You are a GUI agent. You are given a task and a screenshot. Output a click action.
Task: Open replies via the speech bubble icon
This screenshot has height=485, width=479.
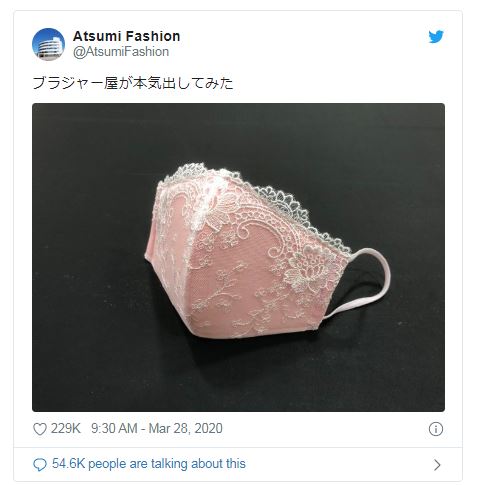pos(40,464)
